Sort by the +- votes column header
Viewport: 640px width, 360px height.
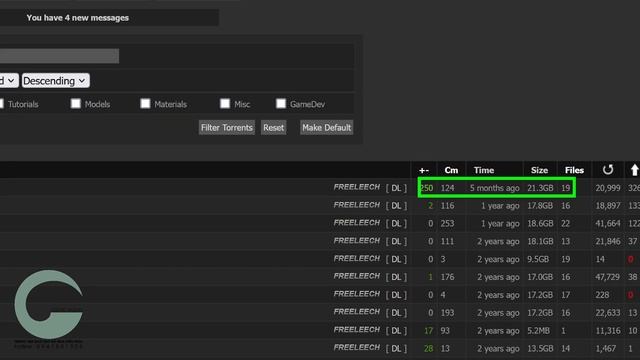(424, 171)
